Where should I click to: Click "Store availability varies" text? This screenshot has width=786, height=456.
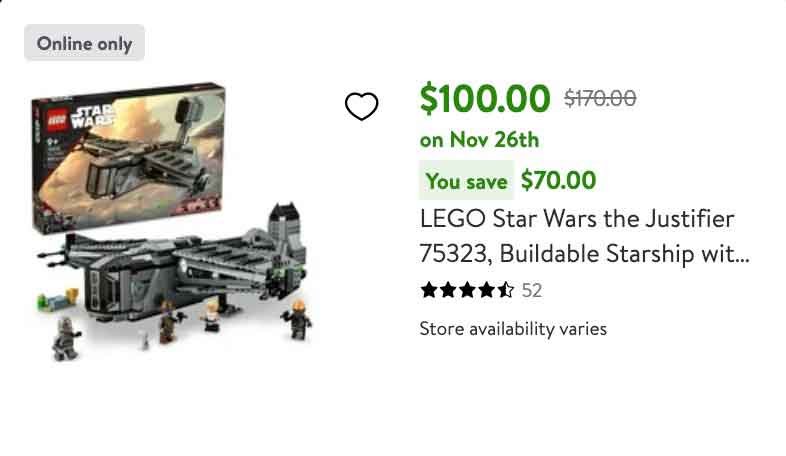click(x=513, y=329)
